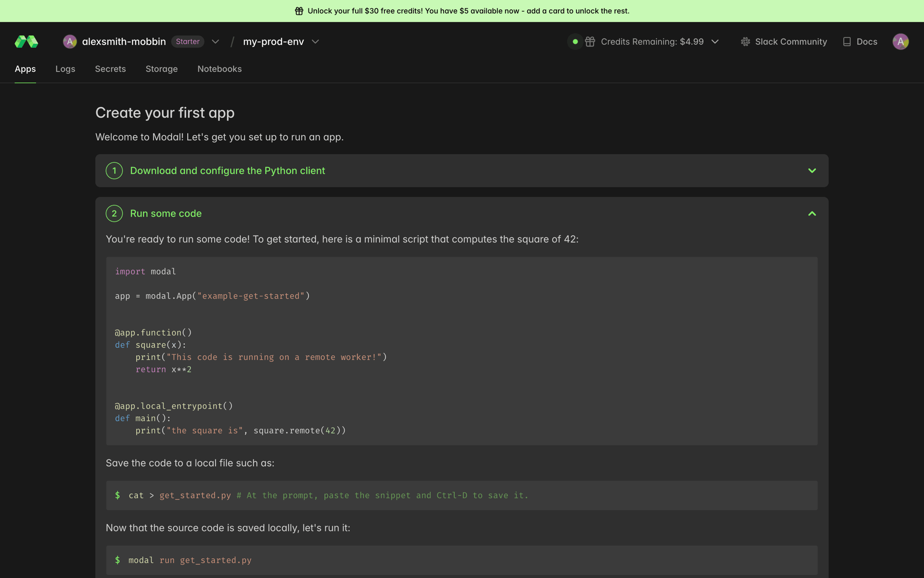924x578 pixels.
Task: Click the step 1 number circle
Action: coord(114,171)
